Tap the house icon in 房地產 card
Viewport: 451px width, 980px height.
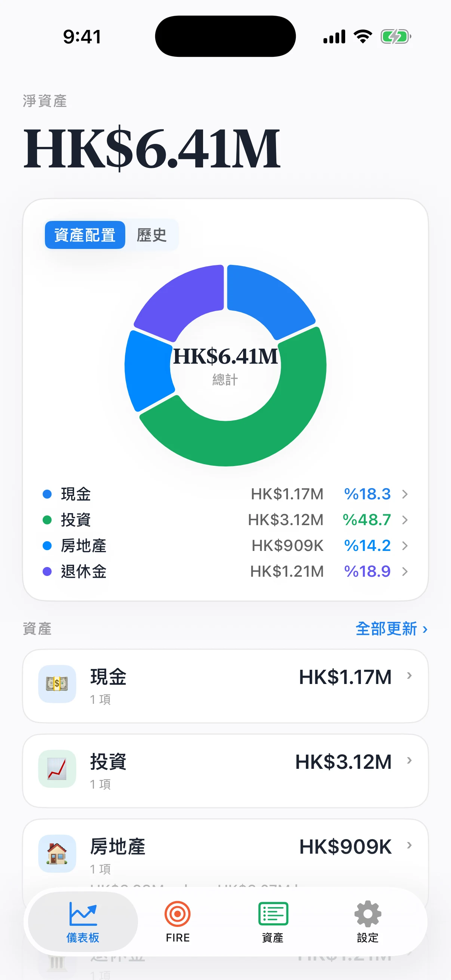tap(57, 853)
